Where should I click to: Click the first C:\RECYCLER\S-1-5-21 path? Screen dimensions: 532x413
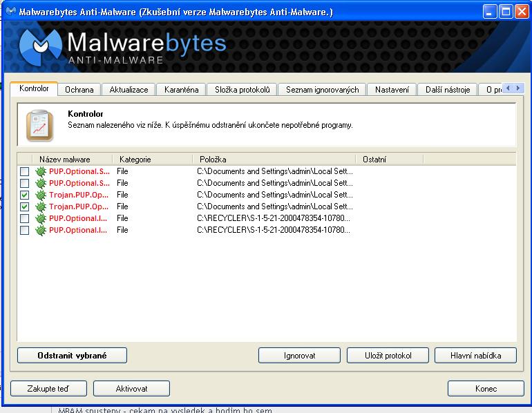tap(274, 218)
